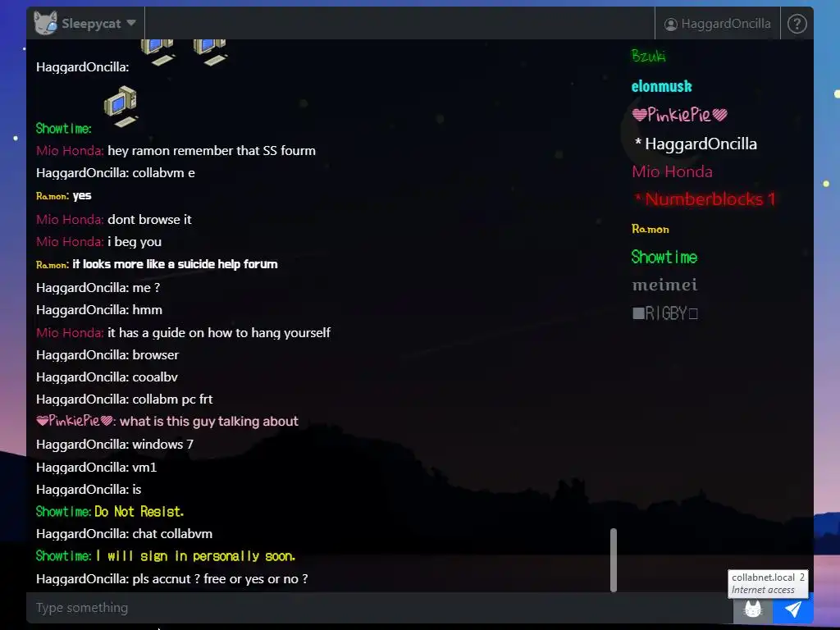
Task: Open the HaggardOncilla account menu
Action: [717, 24]
